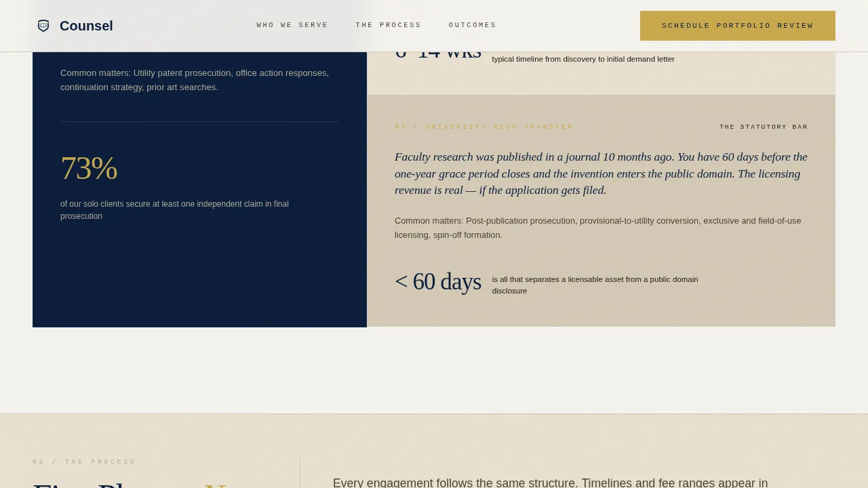Click the Post-publication prosecution common matters text
Viewport: 868px width, 488px height.
coord(598,228)
